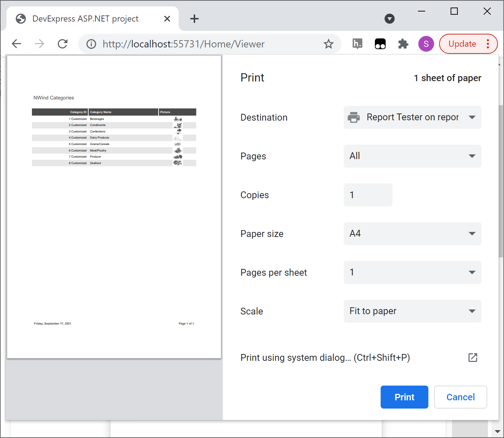Expand the Pages per sheet dropdown
The height and width of the screenshot is (438, 504).
click(x=412, y=272)
